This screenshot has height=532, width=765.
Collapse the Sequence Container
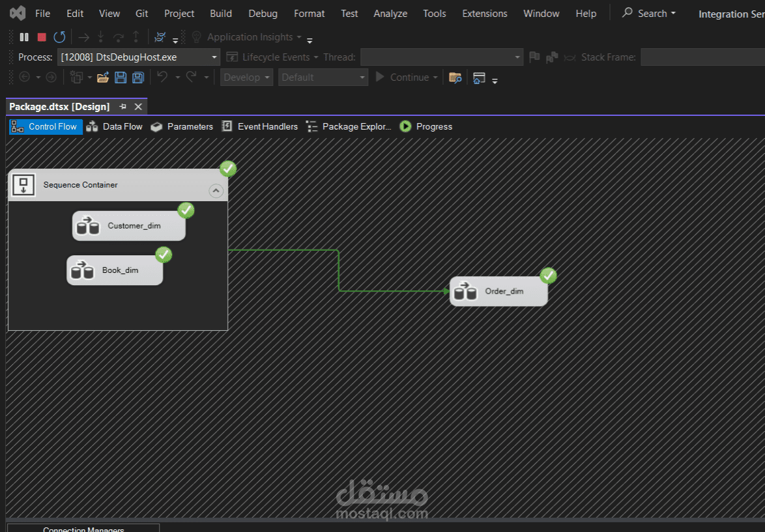click(216, 191)
